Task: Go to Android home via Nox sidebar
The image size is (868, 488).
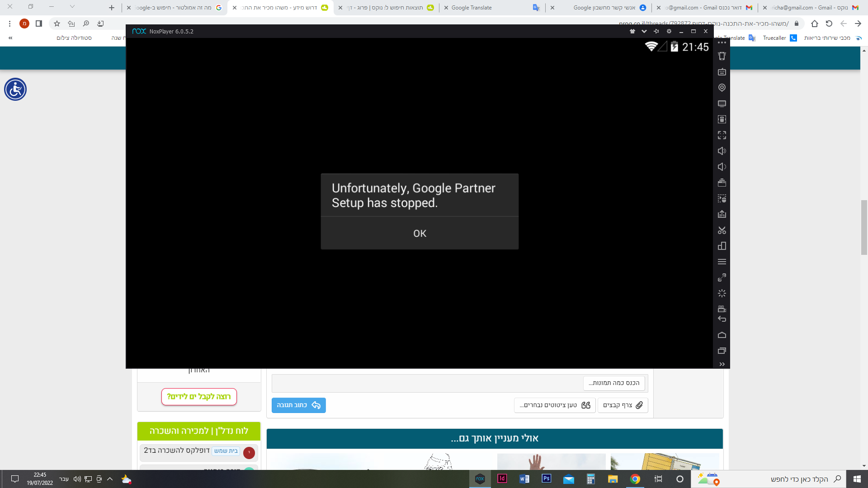Action: (x=722, y=335)
